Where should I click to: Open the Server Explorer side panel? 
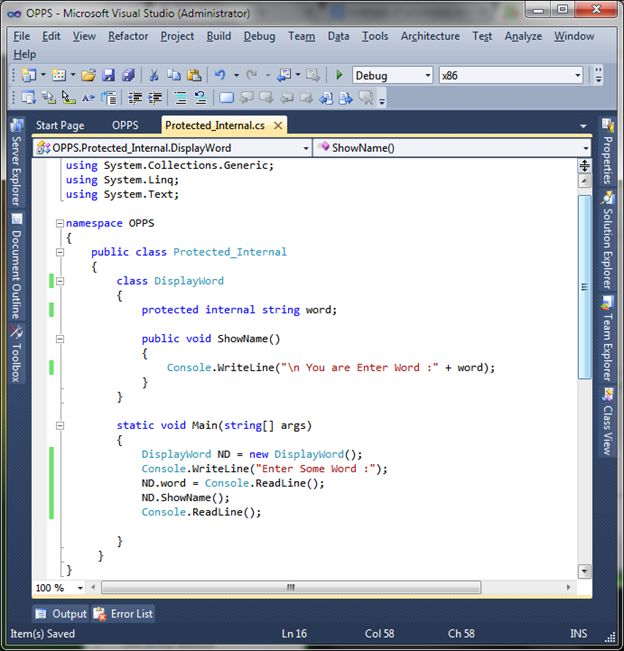[x=16, y=163]
